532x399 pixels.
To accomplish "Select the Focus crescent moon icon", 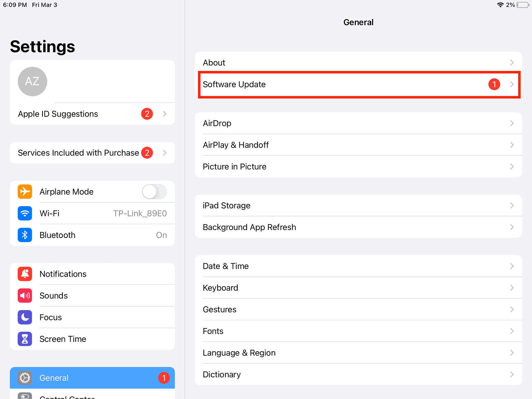I will pyautogui.click(x=25, y=317).
